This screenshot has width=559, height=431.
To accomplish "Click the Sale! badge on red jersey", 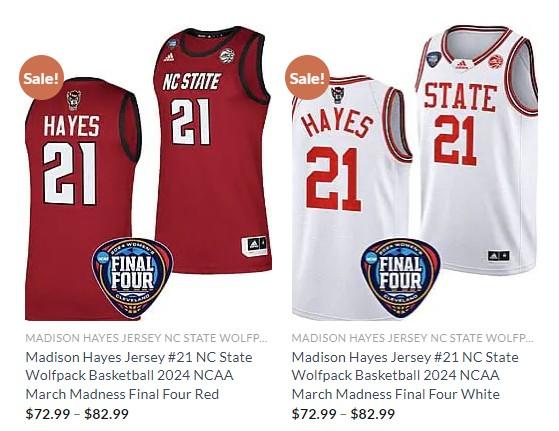I will (x=41, y=77).
